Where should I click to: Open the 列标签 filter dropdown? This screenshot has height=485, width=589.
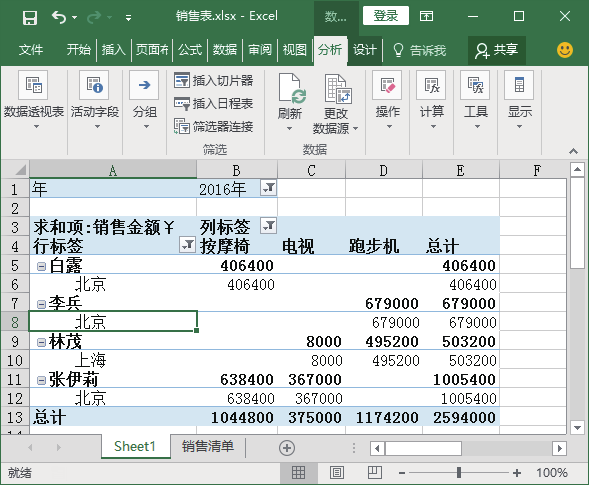pyautogui.click(x=268, y=225)
